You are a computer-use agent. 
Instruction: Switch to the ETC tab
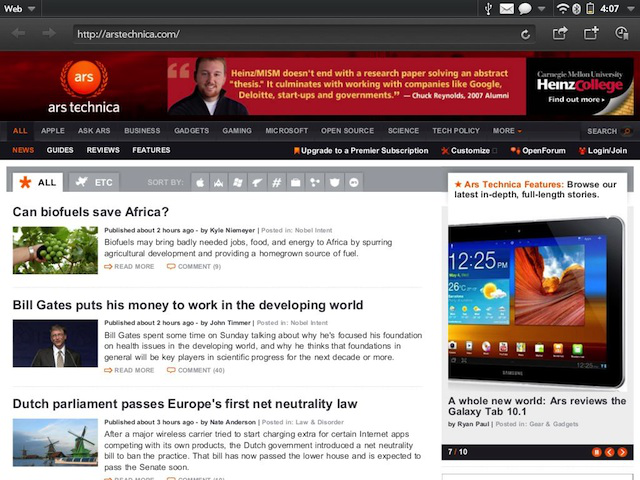tap(94, 182)
